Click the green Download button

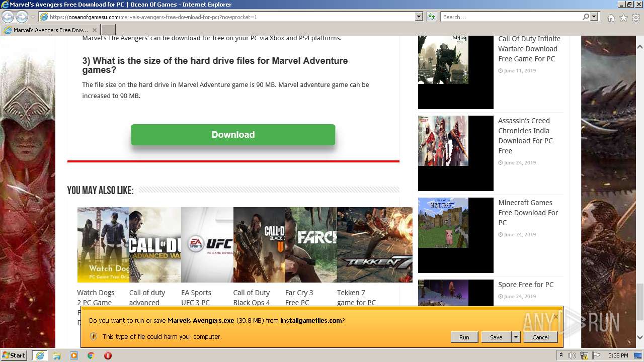(233, 135)
